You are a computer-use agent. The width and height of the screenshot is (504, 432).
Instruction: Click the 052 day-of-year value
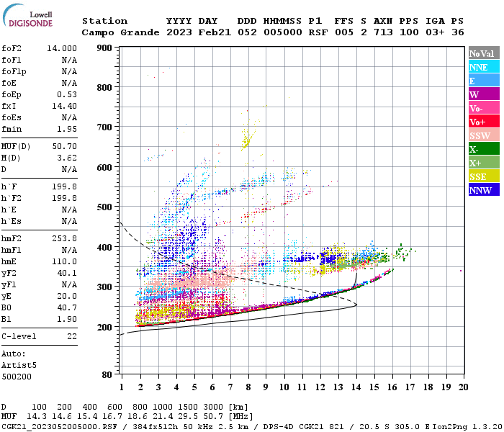click(x=247, y=32)
